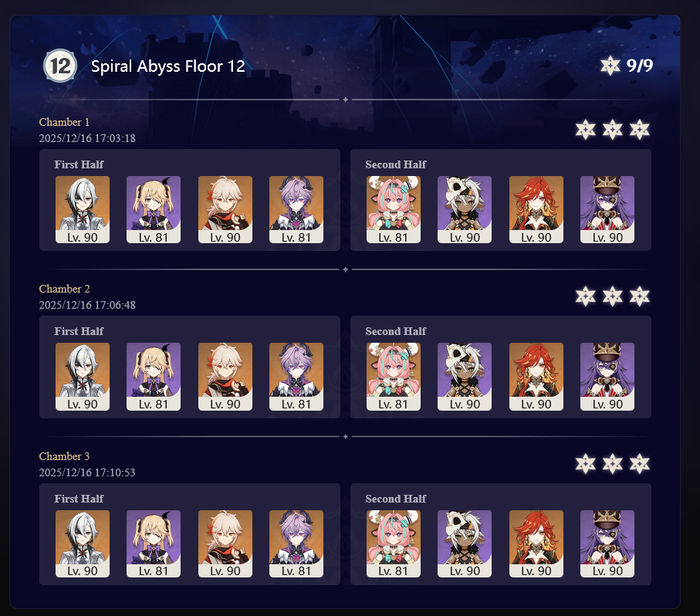Select the crowned purple-haired character in Chamber 2 Second Half
Viewport: 700px width, 616px height.
(x=607, y=376)
